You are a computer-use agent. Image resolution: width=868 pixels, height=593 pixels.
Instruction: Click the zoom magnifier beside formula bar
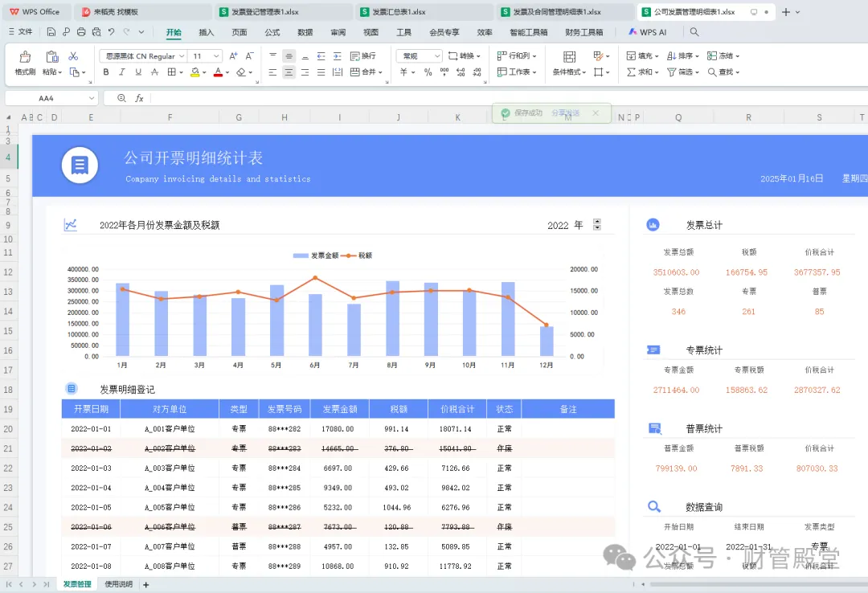pyautogui.click(x=122, y=98)
